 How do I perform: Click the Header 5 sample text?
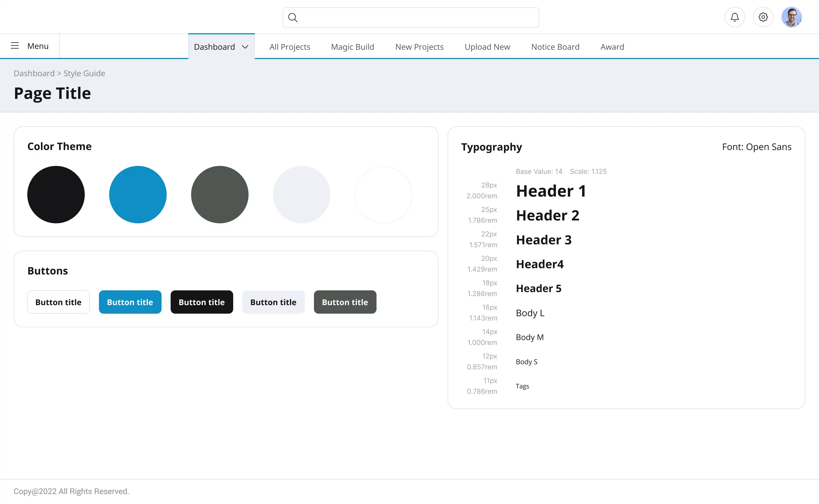(538, 288)
